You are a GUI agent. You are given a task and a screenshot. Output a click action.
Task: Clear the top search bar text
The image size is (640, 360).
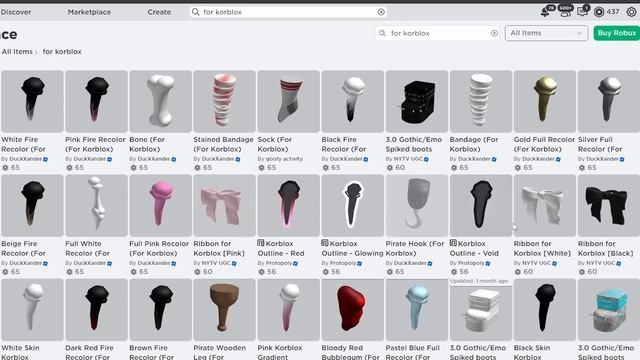[x=381, y=12]
